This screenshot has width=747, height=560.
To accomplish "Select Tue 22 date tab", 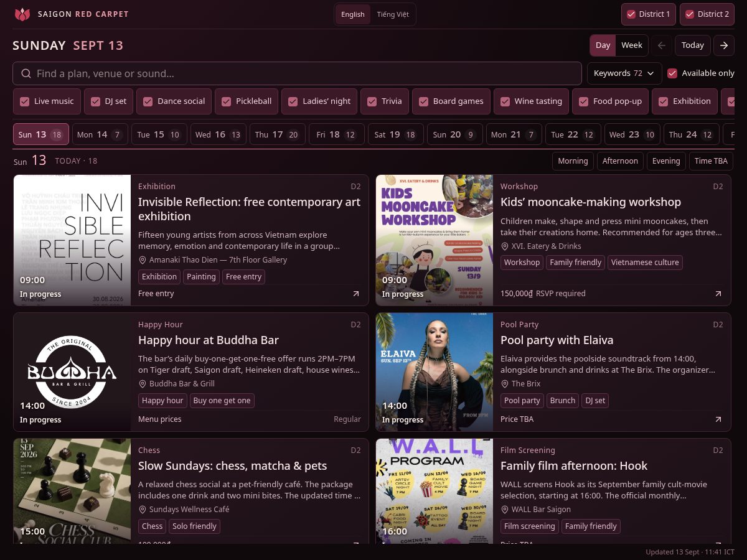I will coord(573,134).
